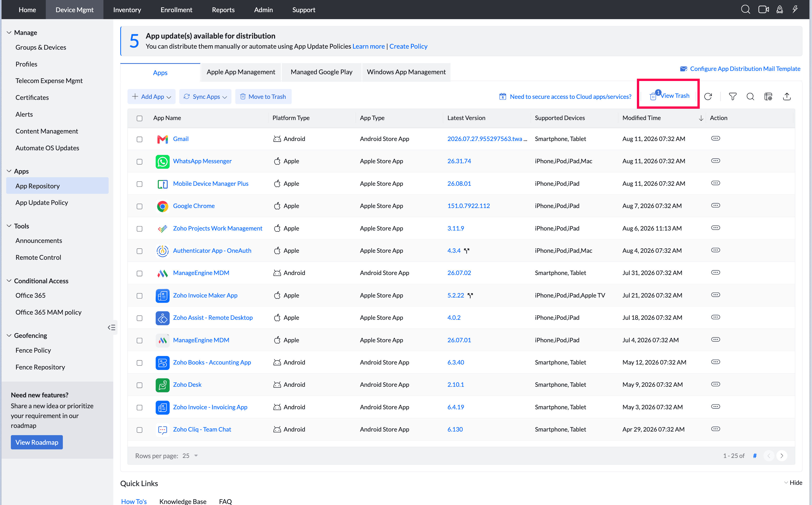
Task: Change rows per page dropdown
Action: click(x=190, y=456)
